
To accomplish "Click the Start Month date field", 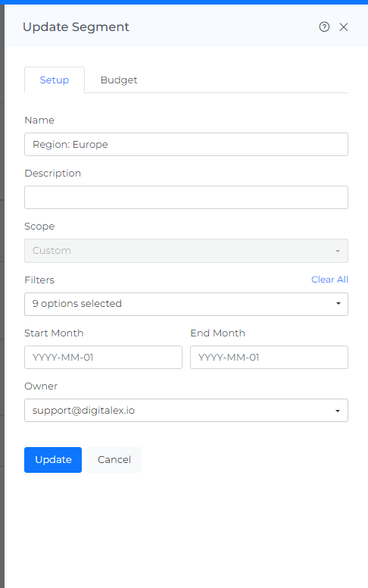I will point(104,357).
